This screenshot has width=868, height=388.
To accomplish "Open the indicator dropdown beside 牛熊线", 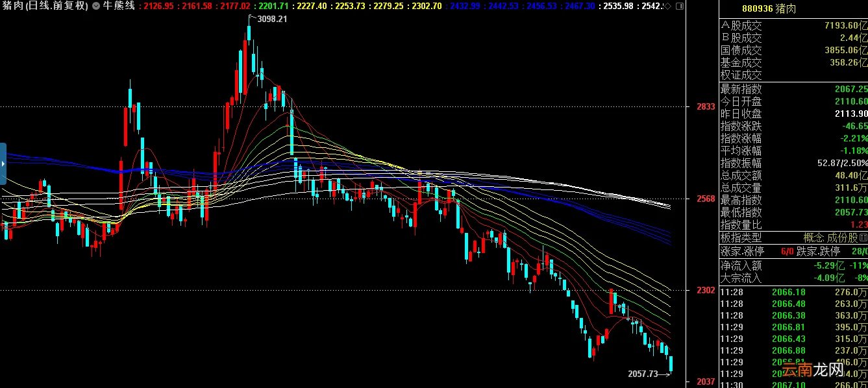I will [96, 6].
